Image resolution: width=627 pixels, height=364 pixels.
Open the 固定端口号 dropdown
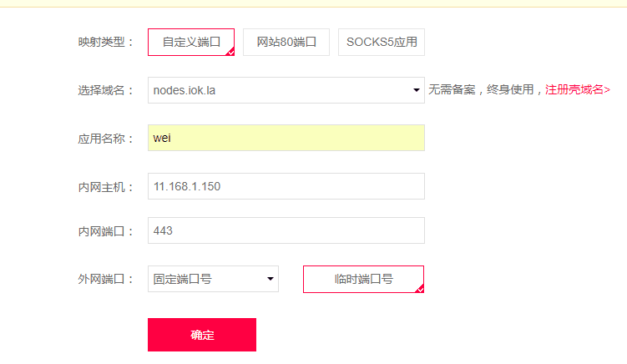click(x=205, y=280)
